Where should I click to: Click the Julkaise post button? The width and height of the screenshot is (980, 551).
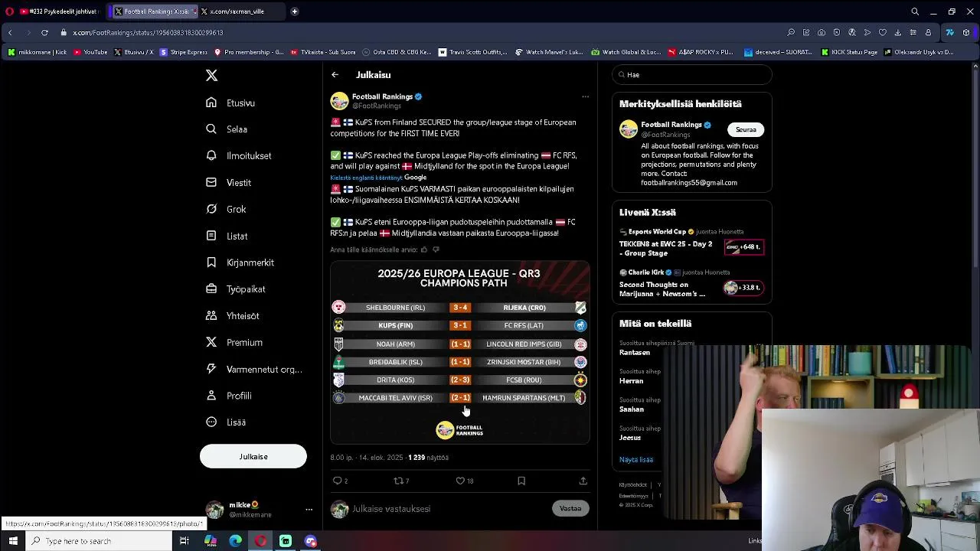tap(253, 456)
